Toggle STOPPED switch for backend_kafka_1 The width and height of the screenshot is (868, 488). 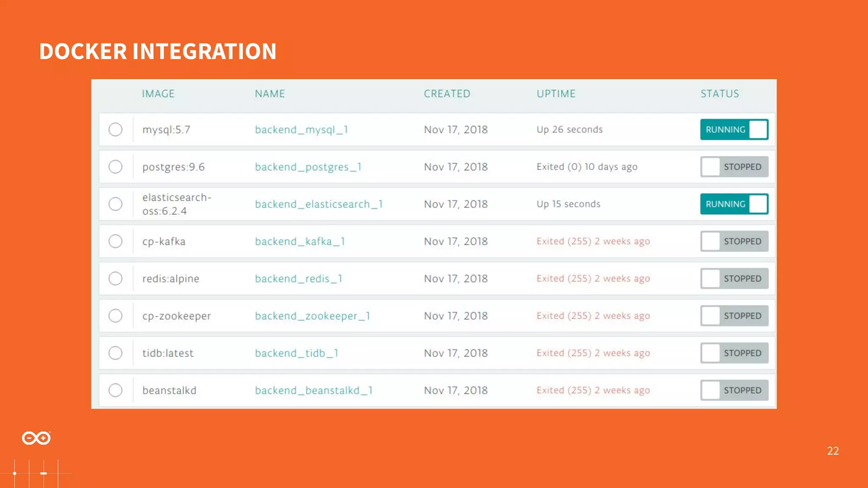pos(734,241)
